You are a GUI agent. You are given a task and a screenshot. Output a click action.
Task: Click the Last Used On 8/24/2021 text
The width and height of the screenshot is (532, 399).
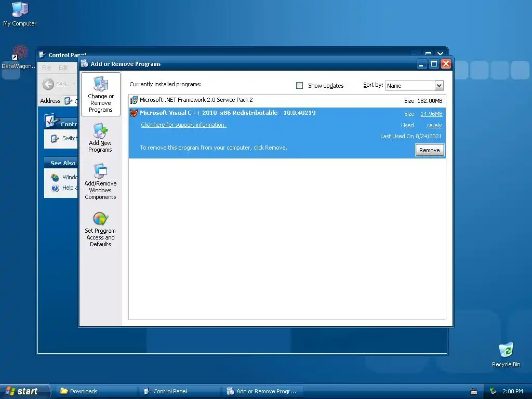(410, 136)
